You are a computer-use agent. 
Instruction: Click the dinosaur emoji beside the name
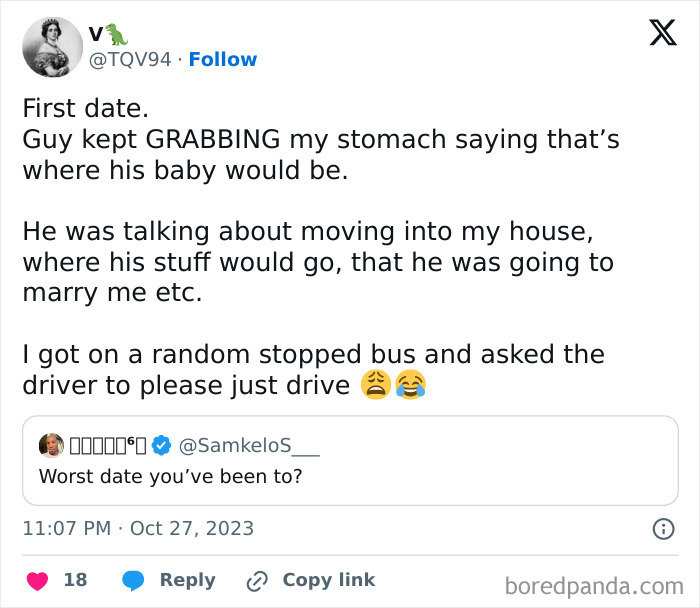117,35
